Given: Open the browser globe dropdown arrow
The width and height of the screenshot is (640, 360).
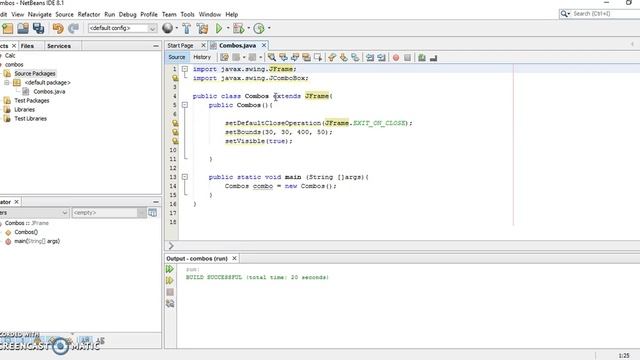Looking at the screenshot, I should pyautogui.click(x=177, y=28).
